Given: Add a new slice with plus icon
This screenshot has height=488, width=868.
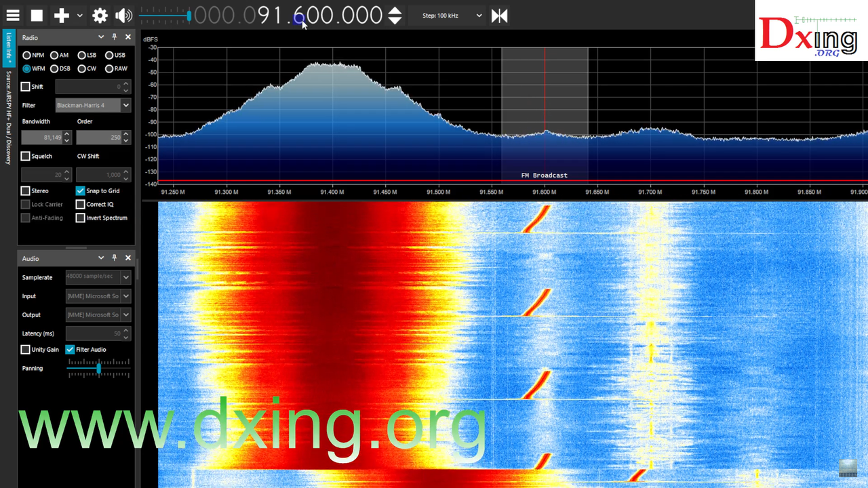Looking at the screenshot, I should click(x=62, y=15).
